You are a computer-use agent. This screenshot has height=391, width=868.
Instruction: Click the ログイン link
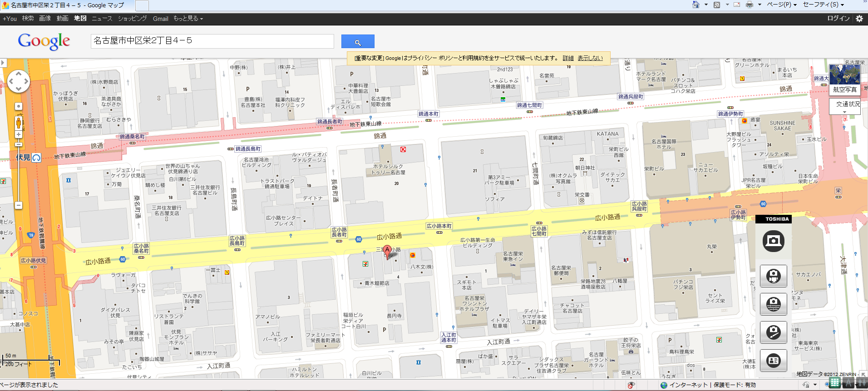point(838,19)
